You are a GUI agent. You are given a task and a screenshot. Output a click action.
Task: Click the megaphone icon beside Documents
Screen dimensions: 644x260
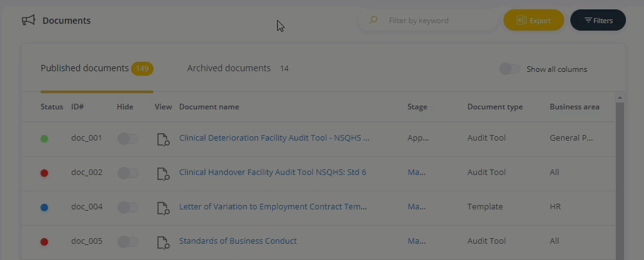[28, 20]
